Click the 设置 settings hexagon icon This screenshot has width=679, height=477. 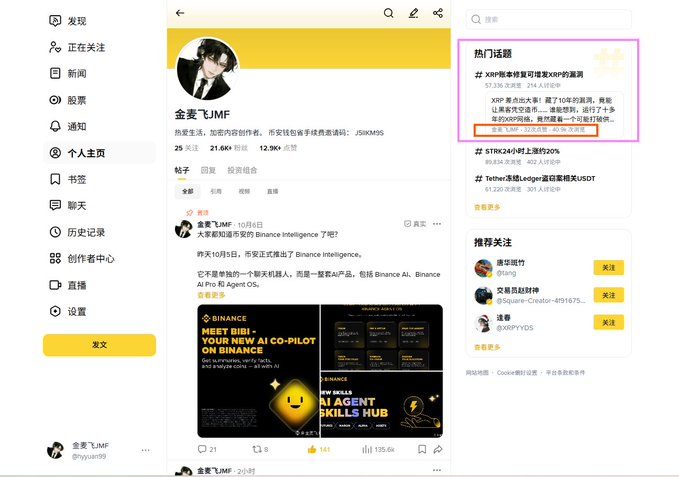(55, 311)
